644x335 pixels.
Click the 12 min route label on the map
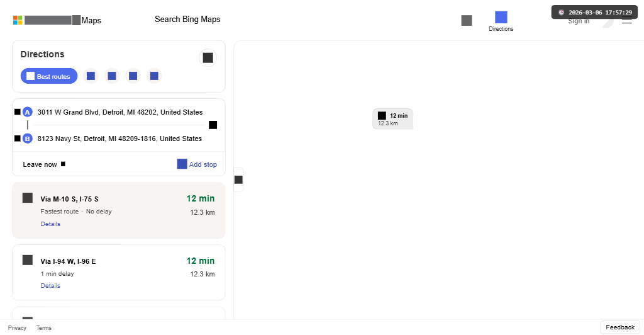pyautogui.click(x=392, y=119)
